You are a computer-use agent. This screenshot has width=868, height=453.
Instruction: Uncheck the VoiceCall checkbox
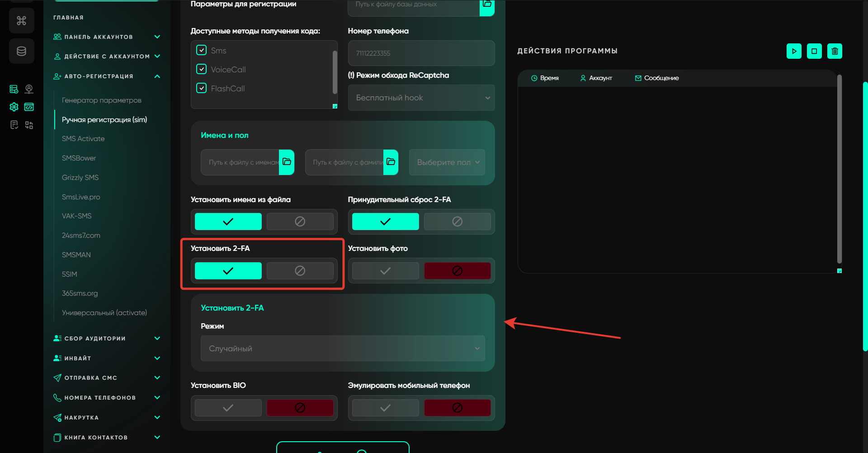pyautogui.click(x=202, y=69)
